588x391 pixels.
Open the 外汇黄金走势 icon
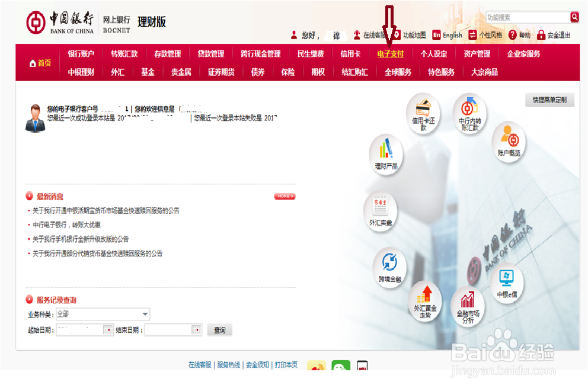[x=425, y=301]
